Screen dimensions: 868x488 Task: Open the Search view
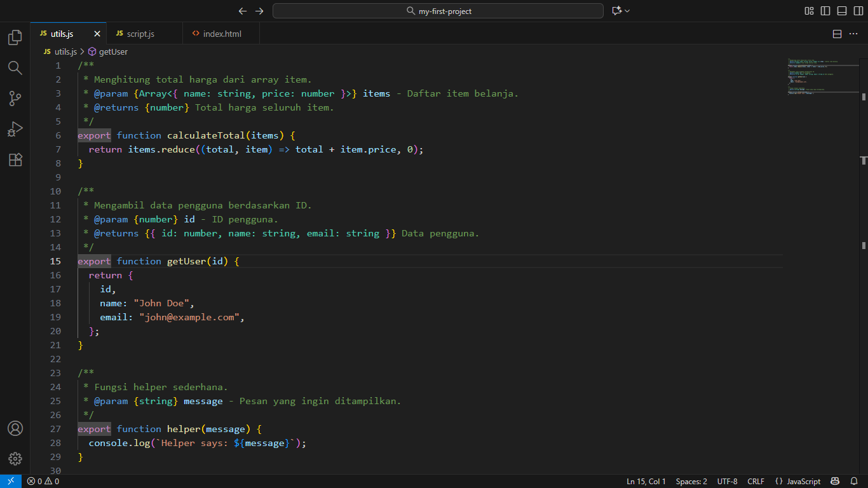(x=14, y=68)
